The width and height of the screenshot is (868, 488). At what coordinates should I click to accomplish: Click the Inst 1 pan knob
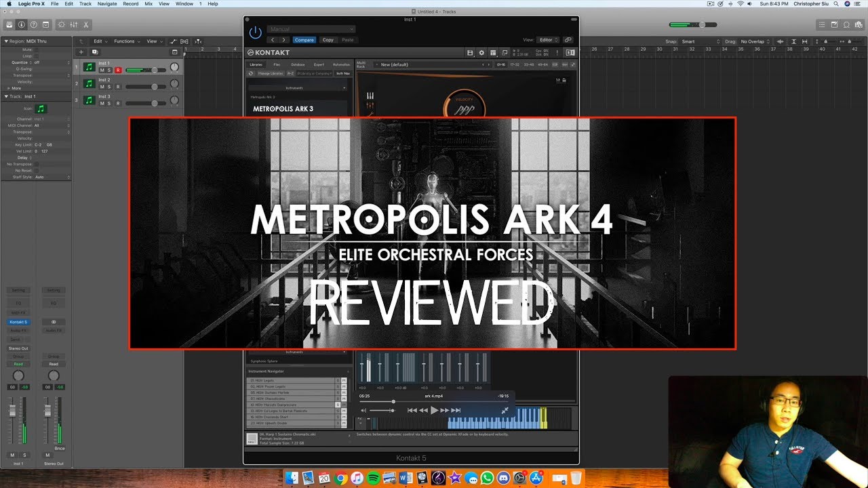pyautogui.click(x=174, y=68)
